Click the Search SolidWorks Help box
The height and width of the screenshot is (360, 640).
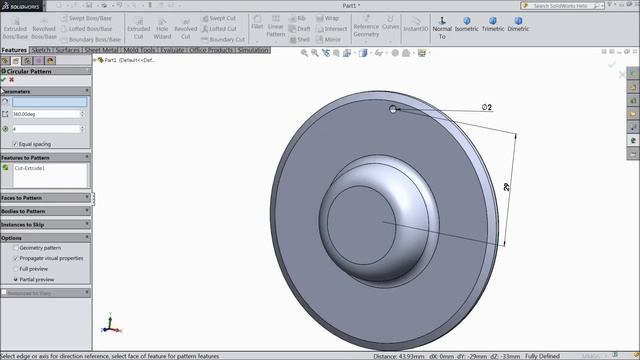562,6
